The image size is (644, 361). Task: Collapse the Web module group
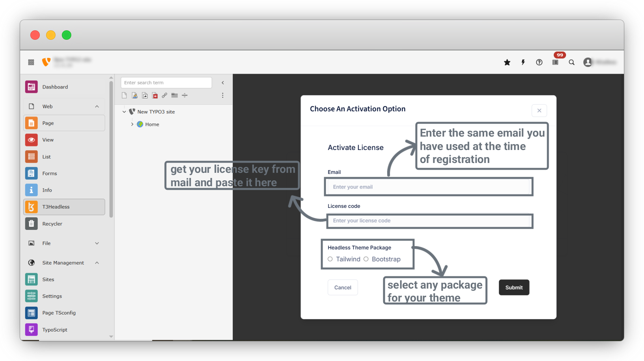[x=97, y=107]
